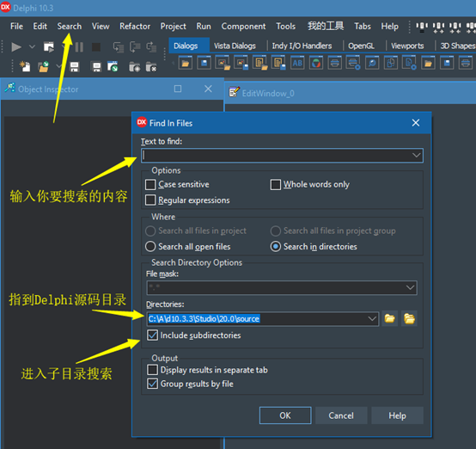Switch to Indy I/O Handlers palette tab
Screen dimensions: 476x449
pyautogui.click(x=302, y=46)
